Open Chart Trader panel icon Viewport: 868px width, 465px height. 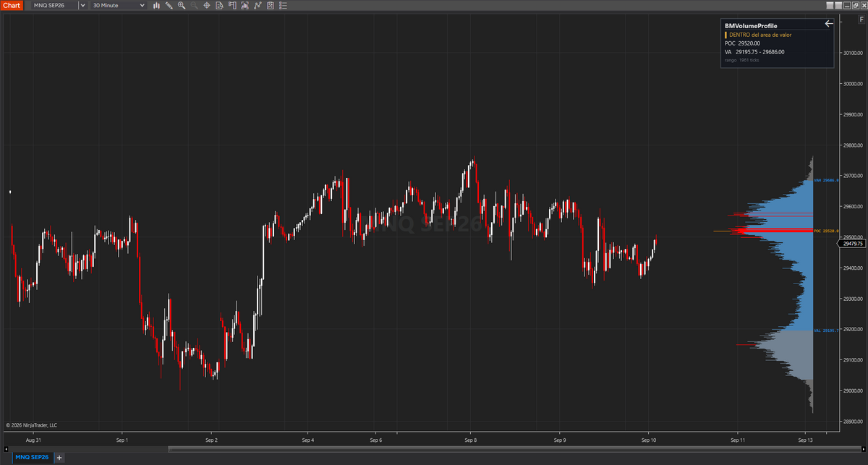pyautogui.click(x=231, y=5)
